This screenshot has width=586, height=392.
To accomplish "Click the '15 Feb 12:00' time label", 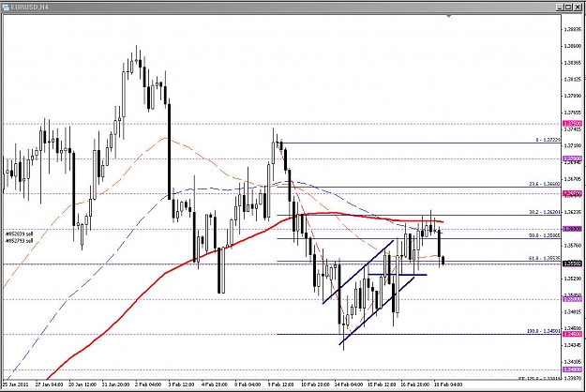I will click(382, 384).
